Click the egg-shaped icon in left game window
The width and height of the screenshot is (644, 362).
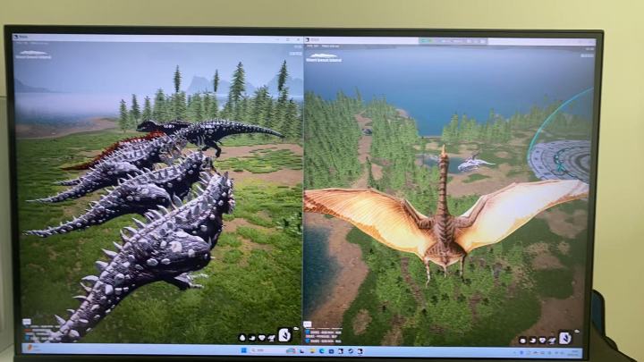[x=242, y=338]
